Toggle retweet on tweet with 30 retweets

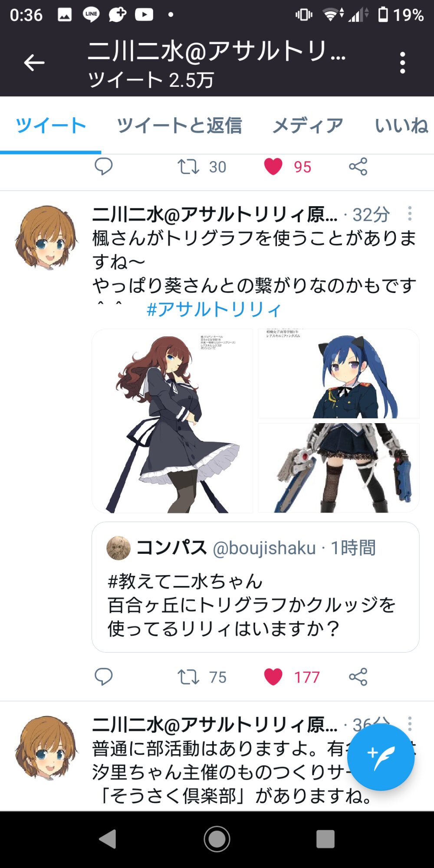[x=188, y=166]
